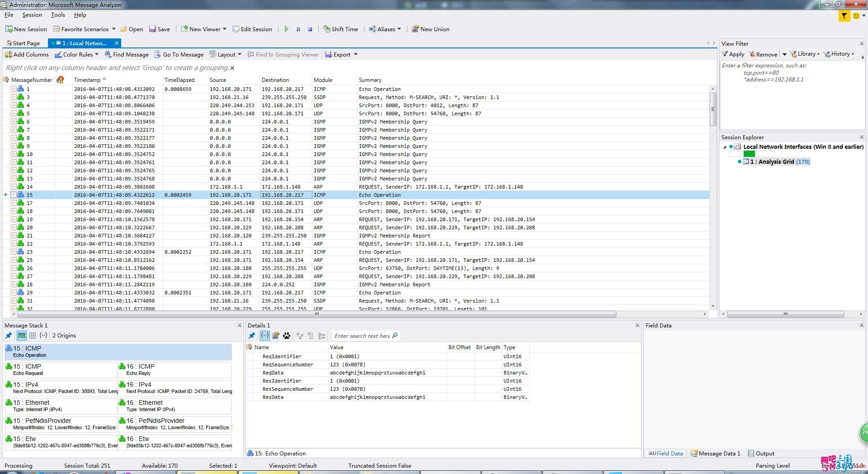This screenshot has width=868, height=474.
Task: Select the ReqSequenceNumber details row
Action: pyautogui.click(x=387, y=365)
